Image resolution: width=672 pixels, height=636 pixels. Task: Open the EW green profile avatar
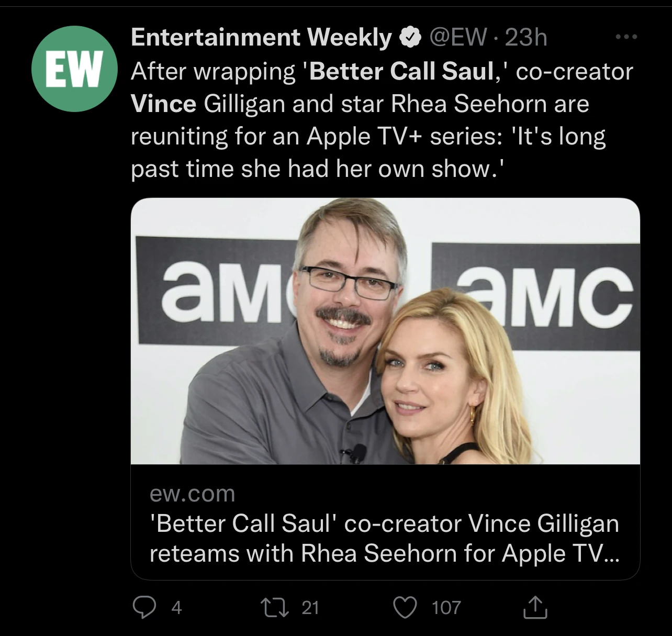point(74,69)
